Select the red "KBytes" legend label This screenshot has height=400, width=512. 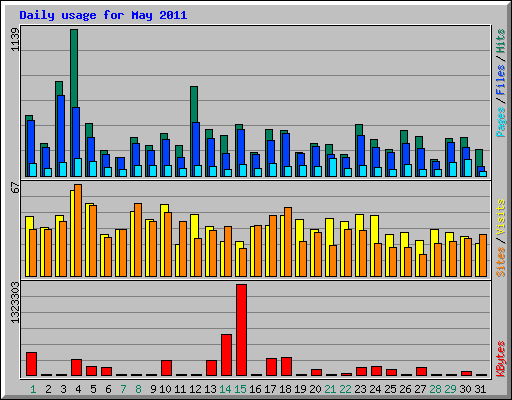coord(500,359)
